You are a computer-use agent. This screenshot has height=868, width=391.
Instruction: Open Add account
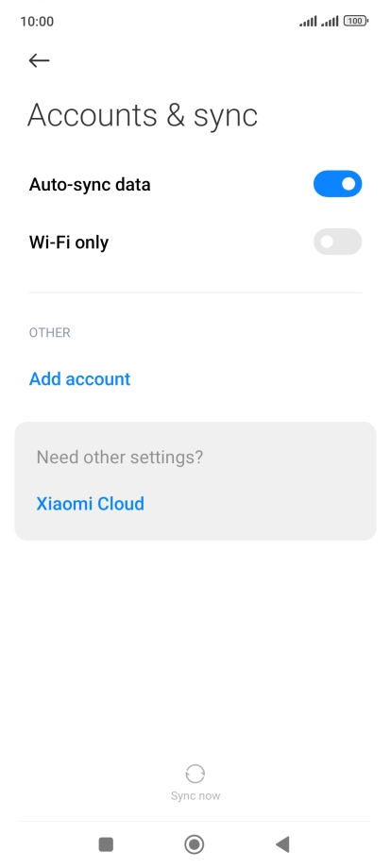pos(79,379)
